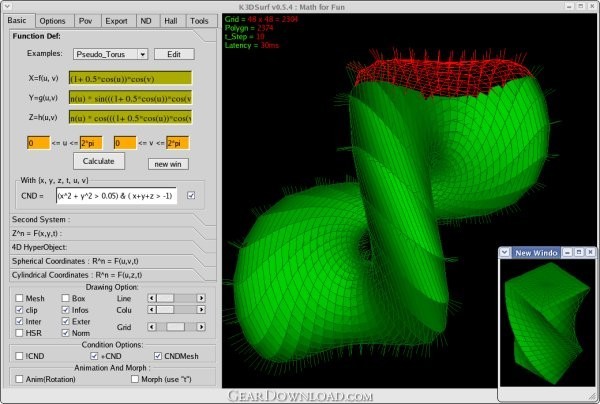The height and width of the screenshot is (404, 600).
Task: Click into the Y=g(u,v) formula field
Action: click(x=130, y=98)
